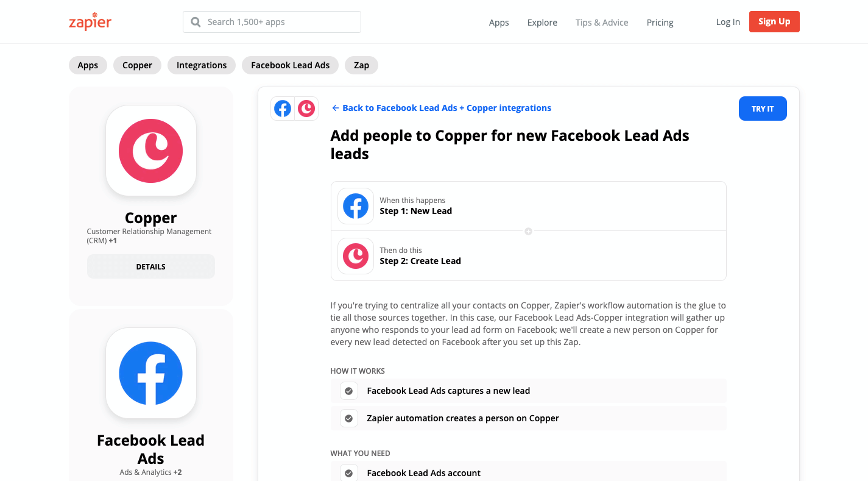Click checkmark beside Zapier automation creates person
This screenshot has height=481, width=868.
pos(349,418)
